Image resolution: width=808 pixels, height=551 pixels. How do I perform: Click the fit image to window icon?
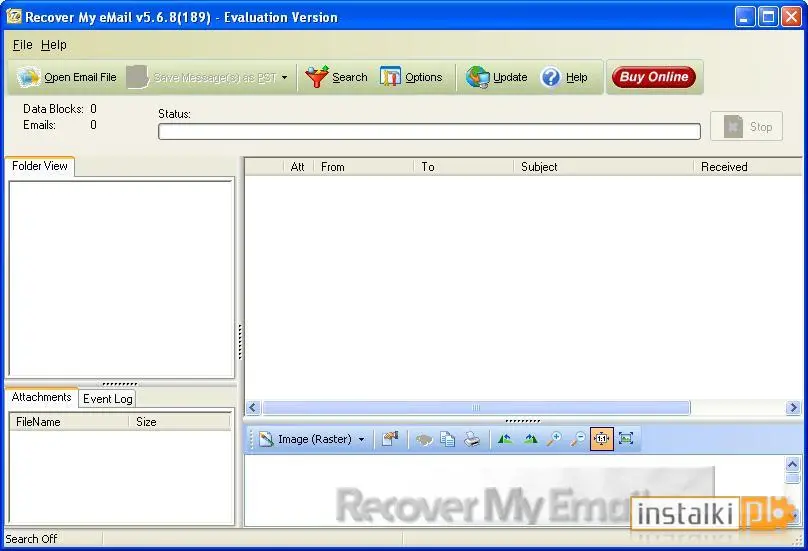tap(626, 439)
